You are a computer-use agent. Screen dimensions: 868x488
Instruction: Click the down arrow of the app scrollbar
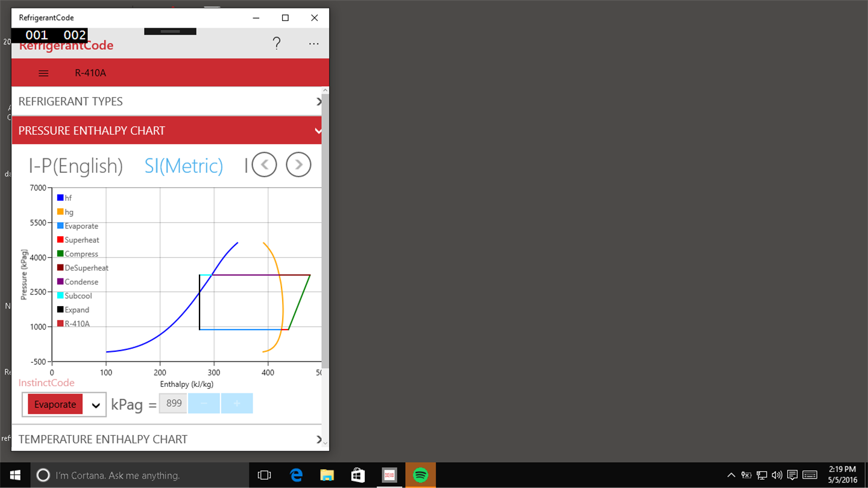point(325,443)
